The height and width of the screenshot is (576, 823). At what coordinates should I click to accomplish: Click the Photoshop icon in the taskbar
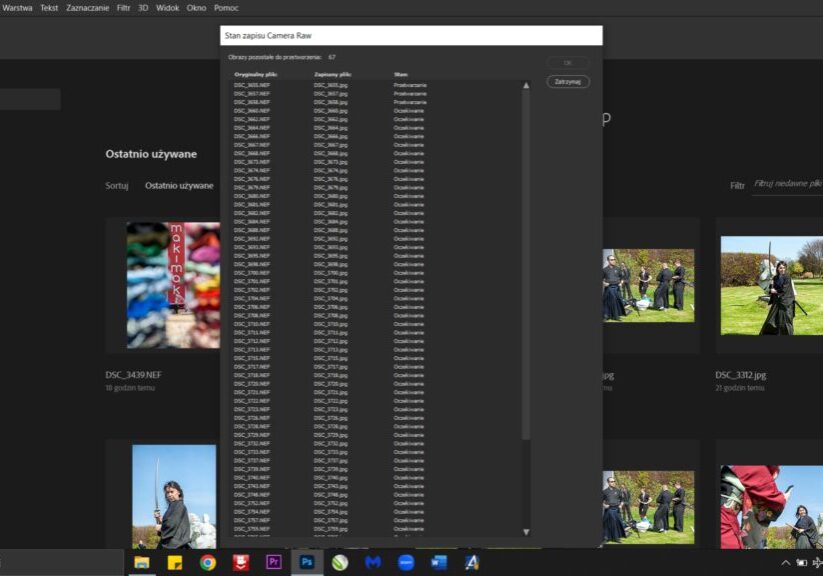[x=306, y=563]
